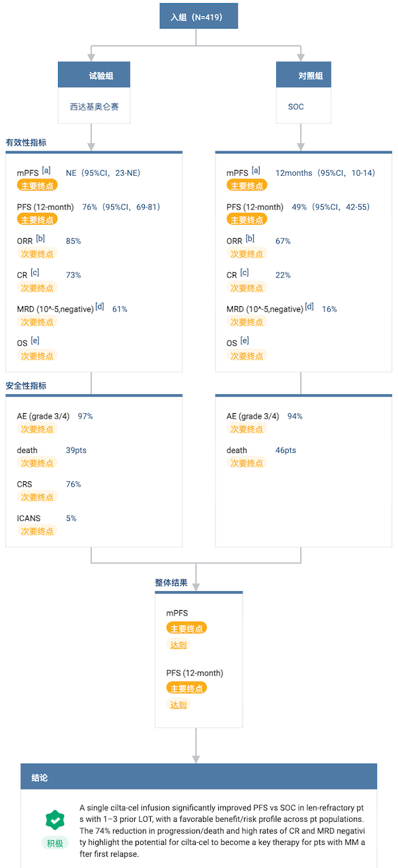The width and height of the screenshot is (398, 868).
Task: Click the 有效性指标 section heading
Action: [26, 142]
